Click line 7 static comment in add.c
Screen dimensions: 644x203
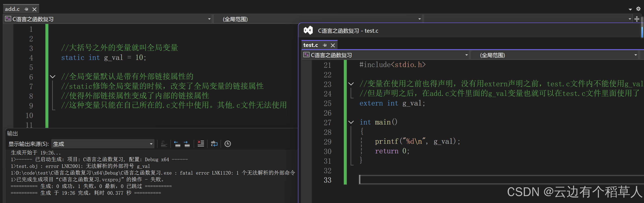point(162,86)
